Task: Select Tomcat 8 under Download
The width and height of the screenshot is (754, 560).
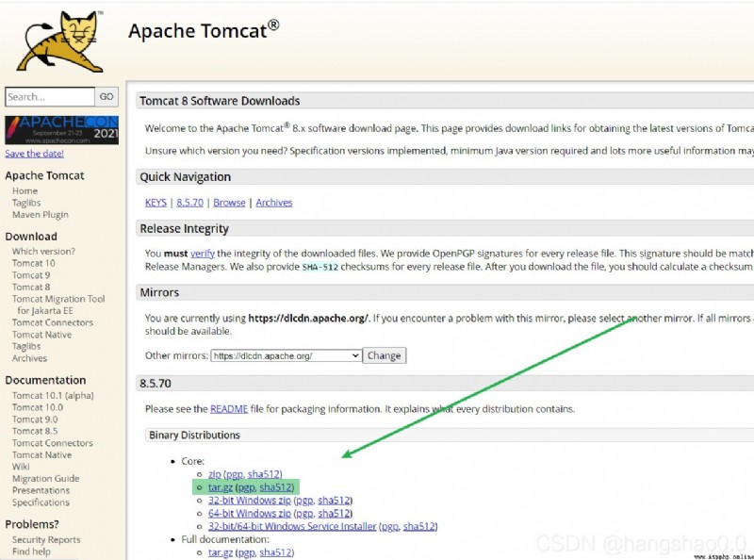Action: (x=31, y=287)
